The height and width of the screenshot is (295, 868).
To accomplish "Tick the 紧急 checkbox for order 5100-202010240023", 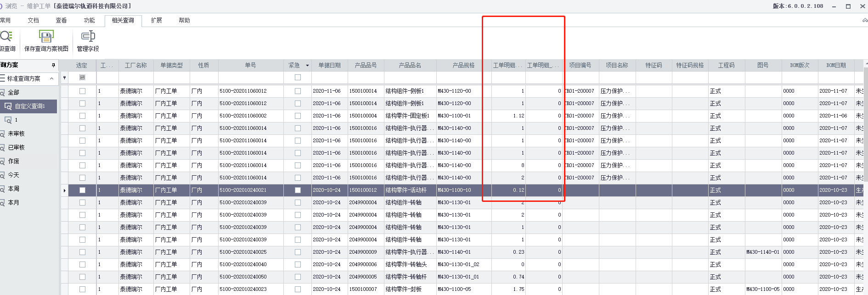I will click(x=298, y=289).
